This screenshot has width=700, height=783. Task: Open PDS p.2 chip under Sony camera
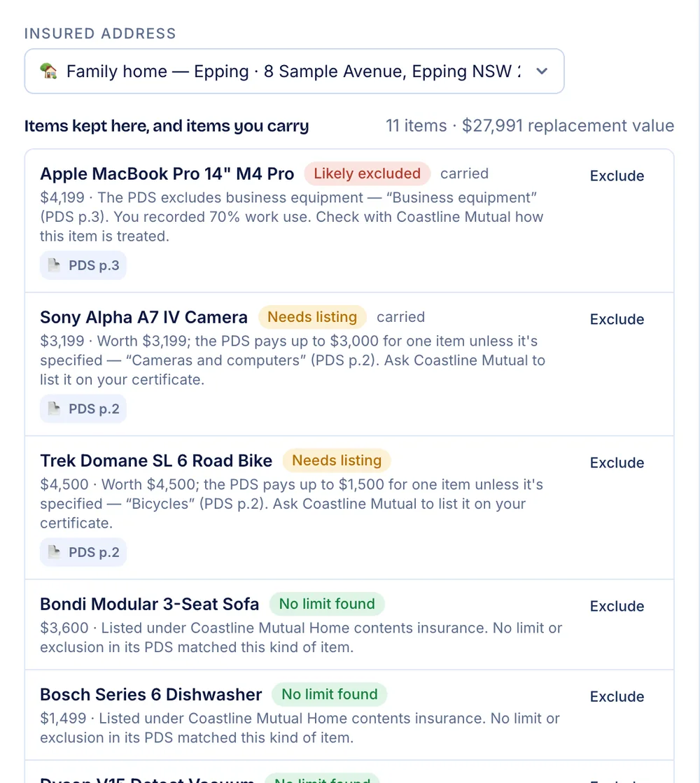[x=83, y=409]
